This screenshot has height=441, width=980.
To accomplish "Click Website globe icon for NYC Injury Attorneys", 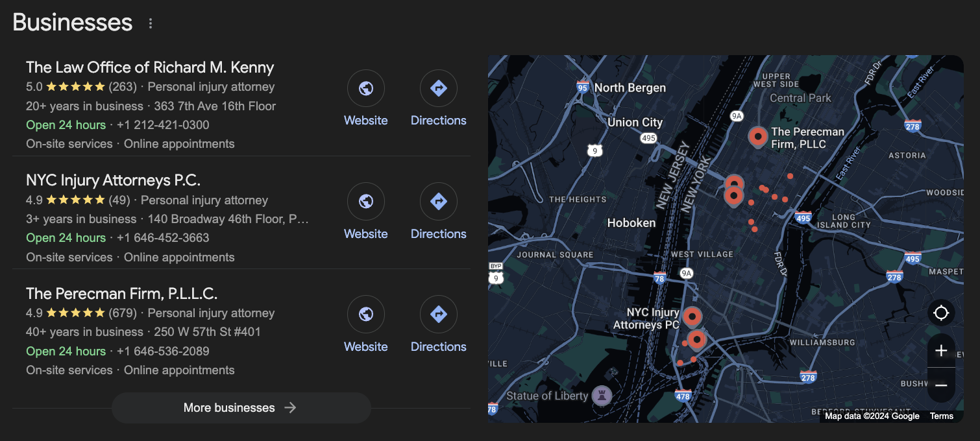I will click(366, 202).
